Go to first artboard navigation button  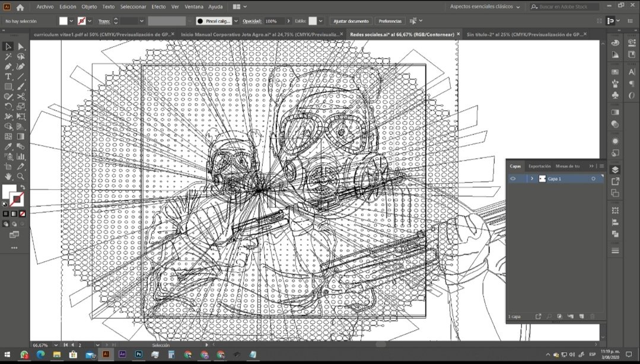[66, 345]
